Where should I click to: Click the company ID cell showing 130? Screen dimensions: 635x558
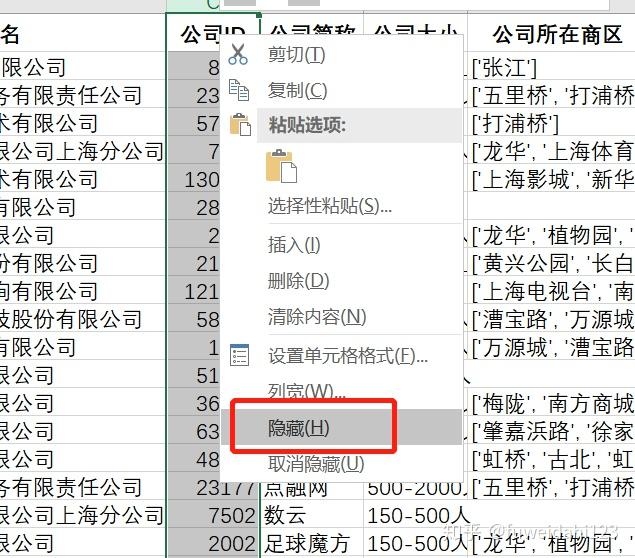[x=194, y=179]
